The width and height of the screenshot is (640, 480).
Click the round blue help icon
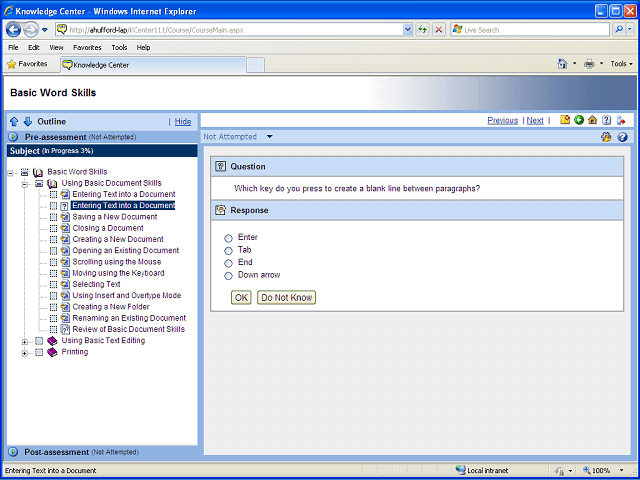[x=622, y=137]
